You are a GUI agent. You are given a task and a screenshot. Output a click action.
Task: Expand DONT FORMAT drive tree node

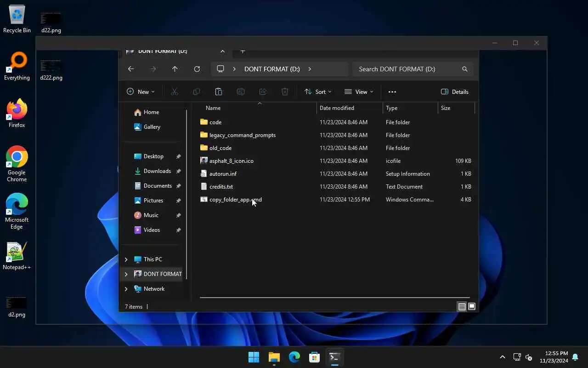(126, 274)
